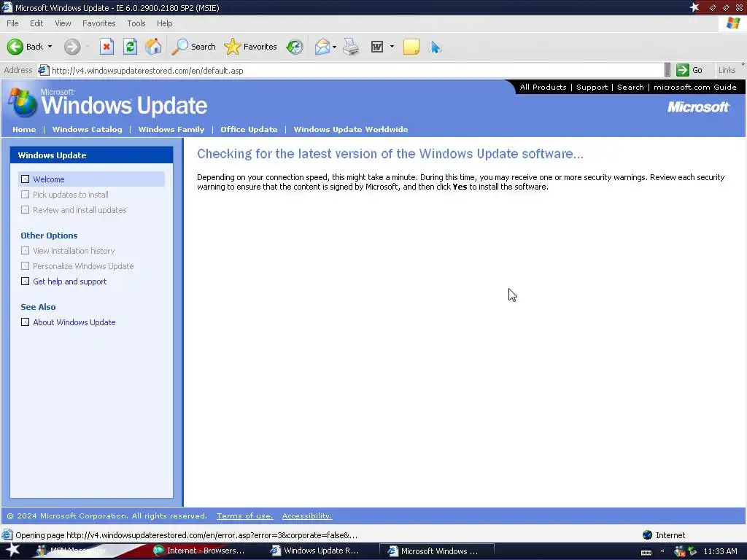747x560 pixels.
Task: Open Support link in header
Action: point(592,87)
